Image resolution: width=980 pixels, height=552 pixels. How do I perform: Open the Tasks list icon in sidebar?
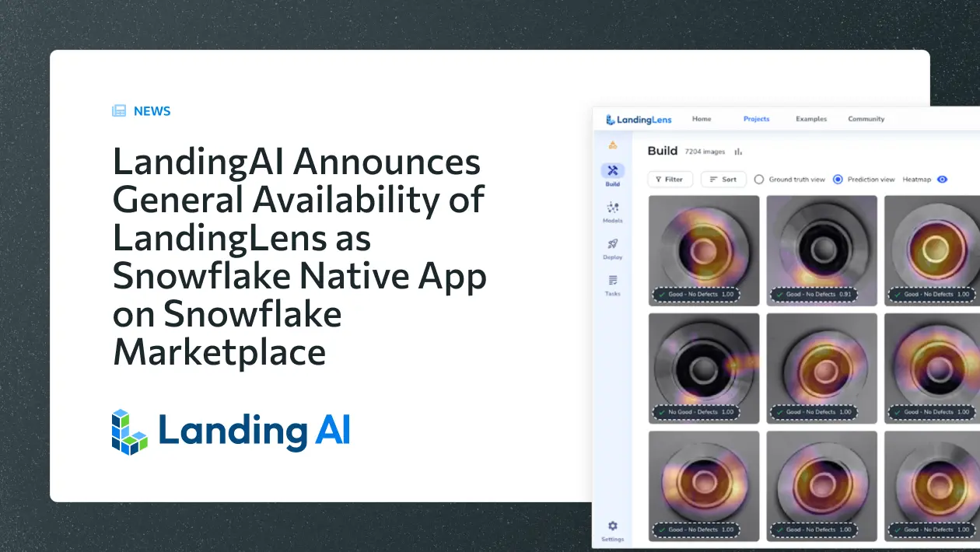coord(613,280)
